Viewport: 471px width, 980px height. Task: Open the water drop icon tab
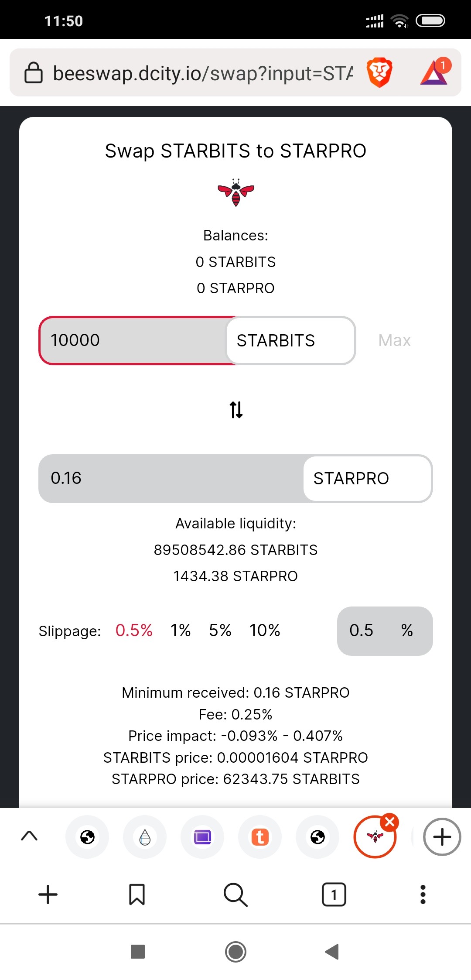[x=145, y=837]
